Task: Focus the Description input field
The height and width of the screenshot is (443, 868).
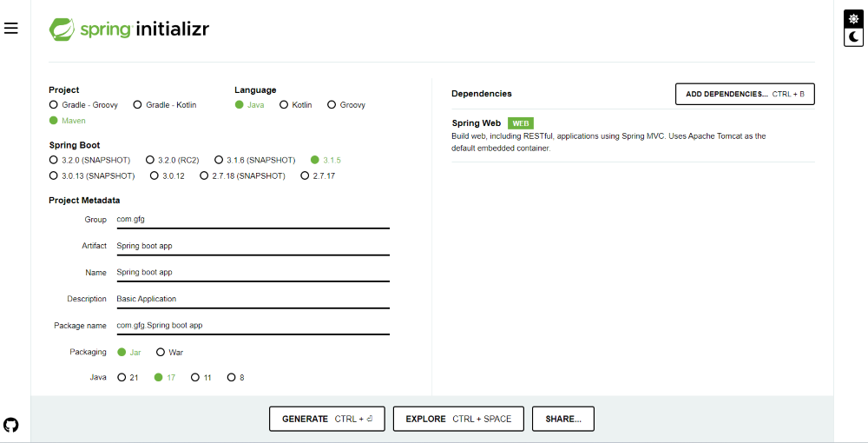Action: tap(253, 299)
